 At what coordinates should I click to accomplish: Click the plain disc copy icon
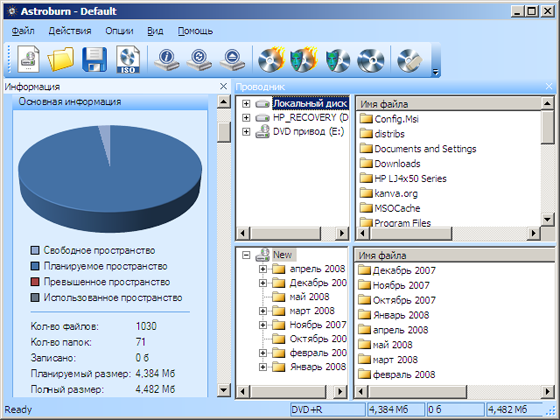click(371, 61)
